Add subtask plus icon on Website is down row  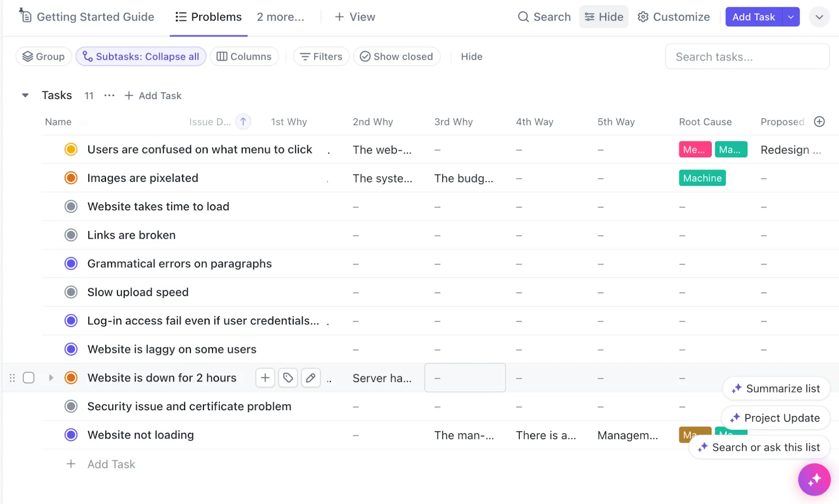click(x=265, y=378)
